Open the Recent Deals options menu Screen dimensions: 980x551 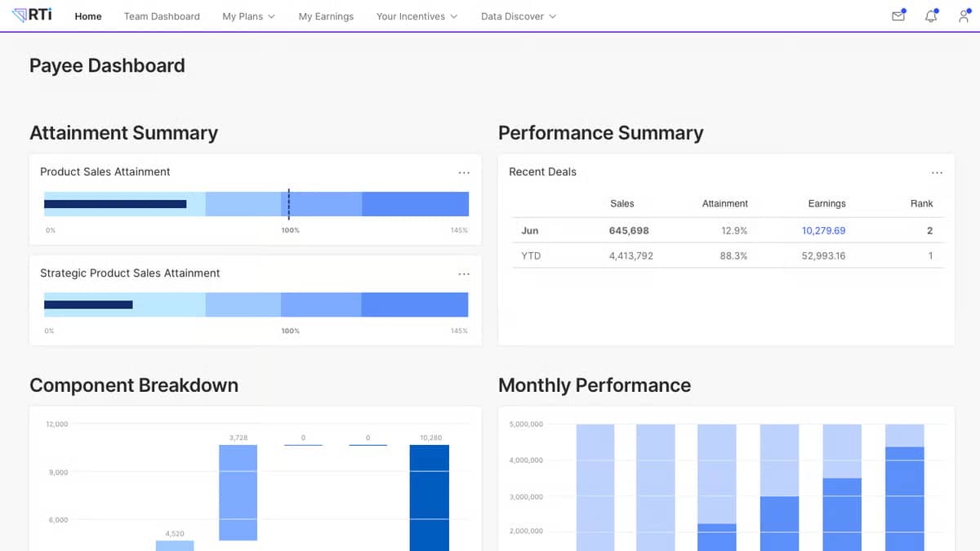(937, 172)
